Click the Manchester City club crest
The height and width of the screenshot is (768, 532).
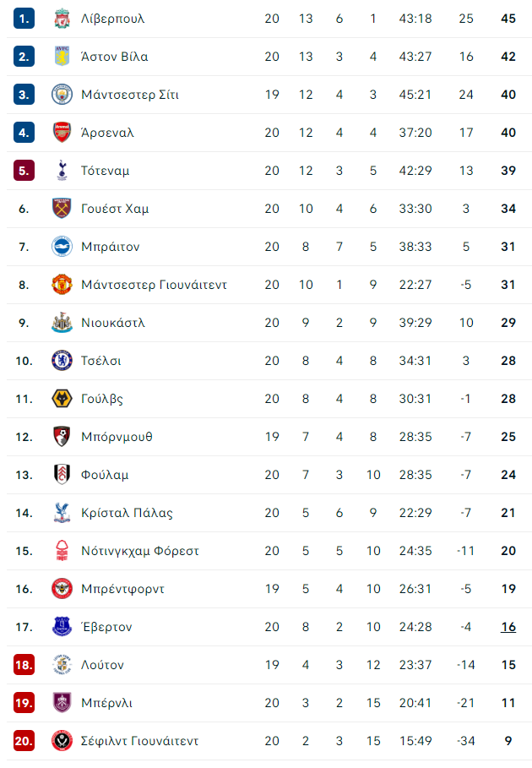62,95
